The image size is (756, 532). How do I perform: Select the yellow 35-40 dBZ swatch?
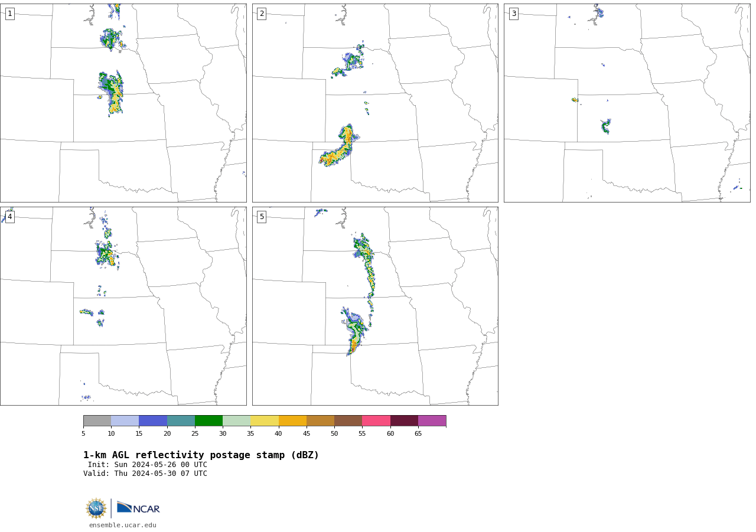(265, 420)
